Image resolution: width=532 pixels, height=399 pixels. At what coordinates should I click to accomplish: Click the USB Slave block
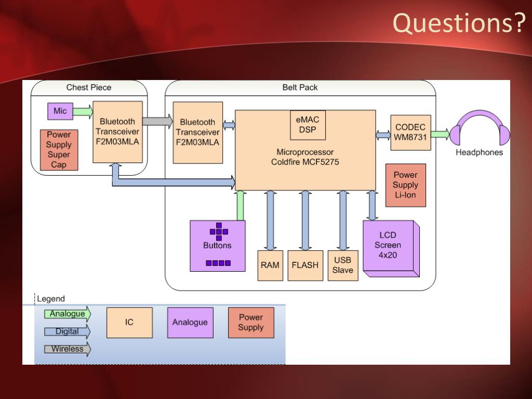pos(343,265)
